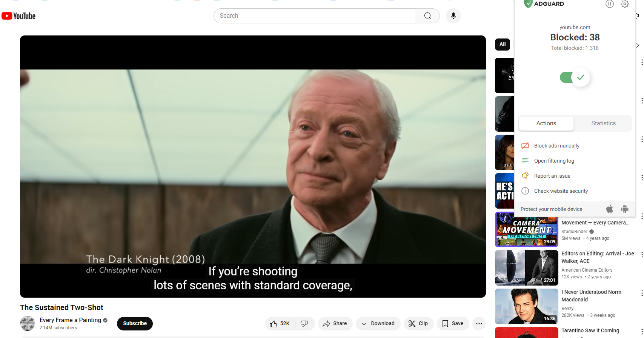Toggle AdGuard protection switch off
Viewport: 644px width, 338px height.
point(575,77)
